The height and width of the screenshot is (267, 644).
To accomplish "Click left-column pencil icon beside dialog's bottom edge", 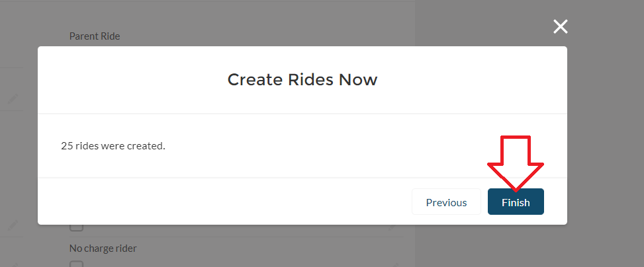I will pos(13,225).
